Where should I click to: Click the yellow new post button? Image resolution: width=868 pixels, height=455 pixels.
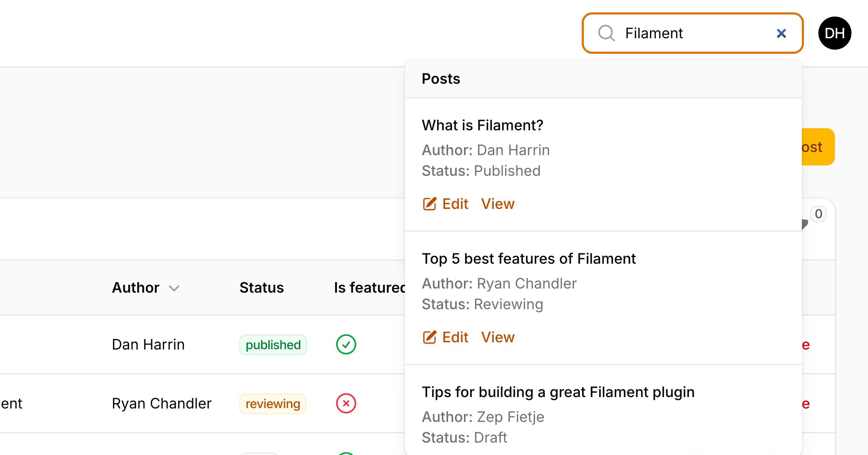pyautogui.click(x=818, y=147)
